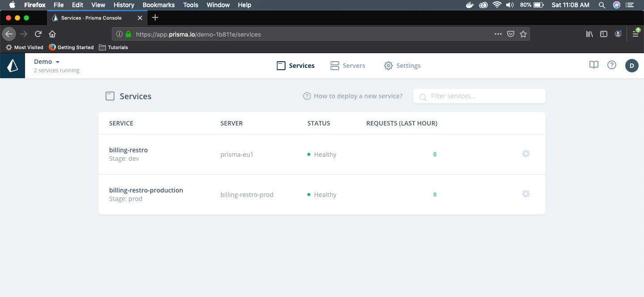Click the menu bar clock Sat 11:08 AM
The width and height of the screenshot is (644, 297).
coord(571,5)
